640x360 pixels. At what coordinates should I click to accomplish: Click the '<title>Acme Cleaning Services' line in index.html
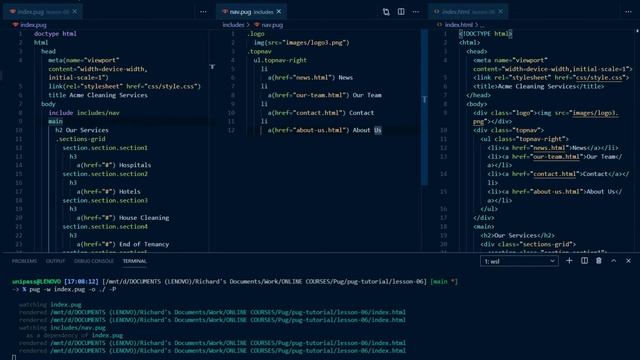[x=539, y=87]
